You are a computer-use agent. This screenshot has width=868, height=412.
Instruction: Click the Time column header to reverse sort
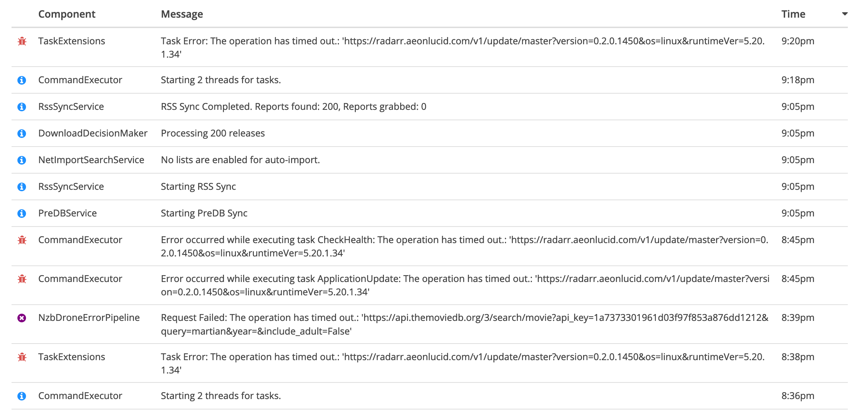pyautogui.click(x=794, y=14)
